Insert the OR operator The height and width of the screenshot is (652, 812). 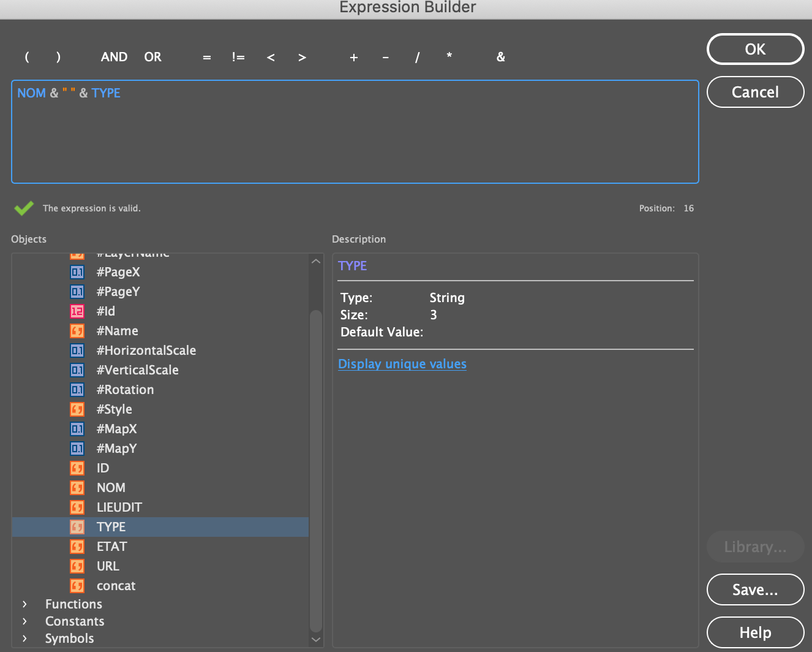(x=152, y=57)
